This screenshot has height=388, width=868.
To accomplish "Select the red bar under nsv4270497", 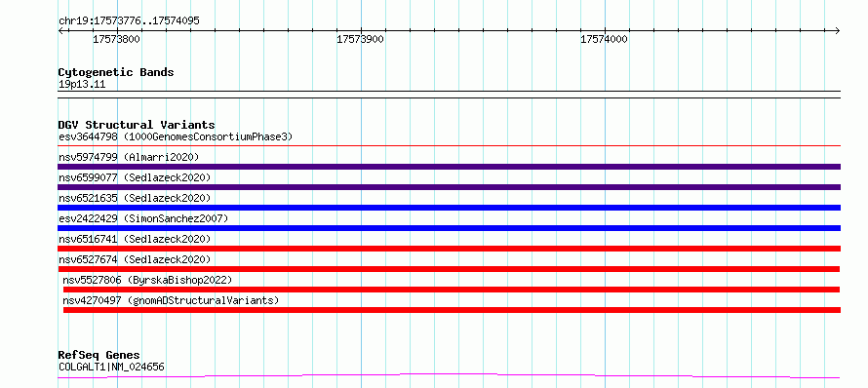I will pos(452,310).
